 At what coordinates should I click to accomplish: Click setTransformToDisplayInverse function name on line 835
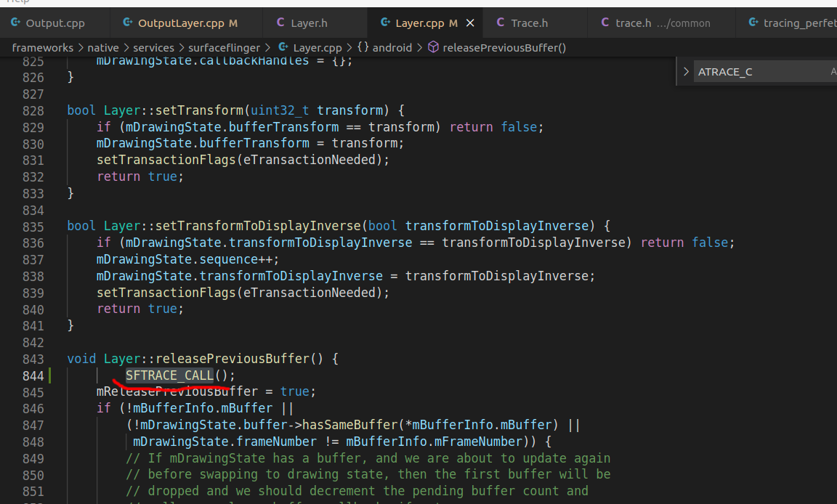pyautogui.click(x=259, y=226)
